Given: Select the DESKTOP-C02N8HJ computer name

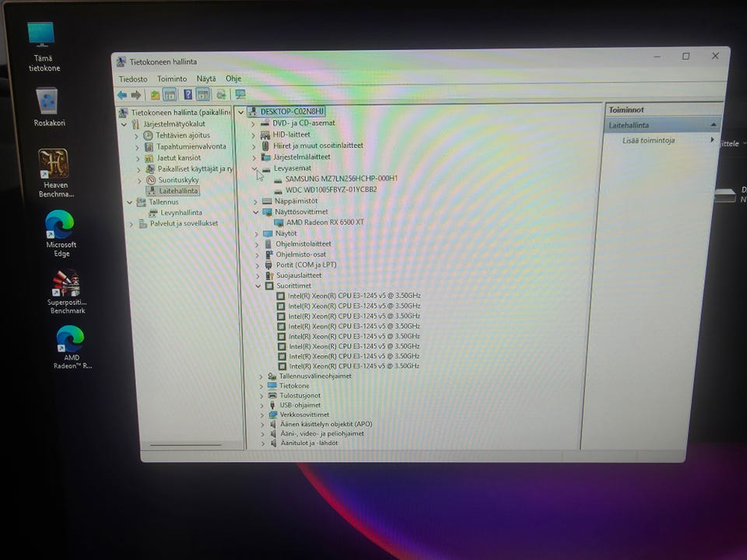Looking at the screenshot, I should tap(292, 111).
